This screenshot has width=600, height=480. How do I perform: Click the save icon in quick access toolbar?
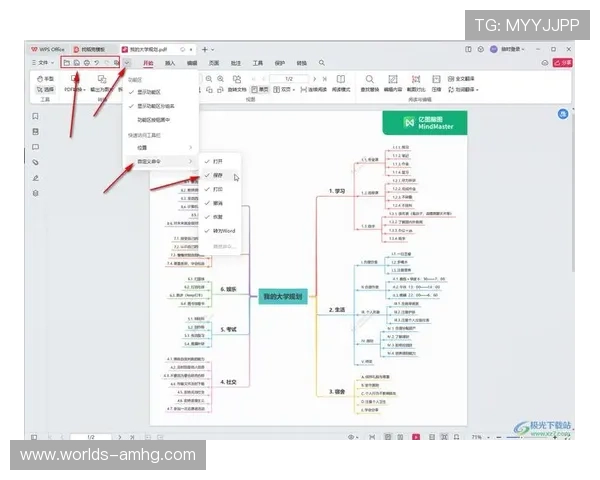[x=77, y=63]
